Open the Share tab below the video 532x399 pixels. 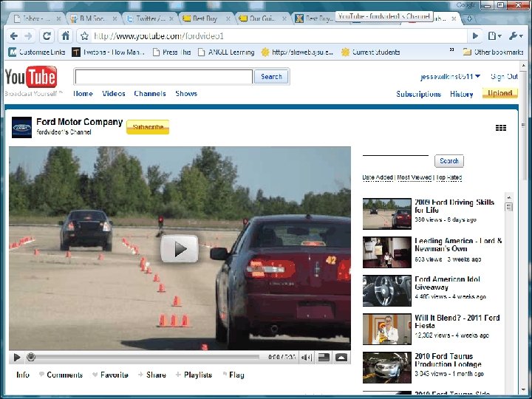point(152,375)
